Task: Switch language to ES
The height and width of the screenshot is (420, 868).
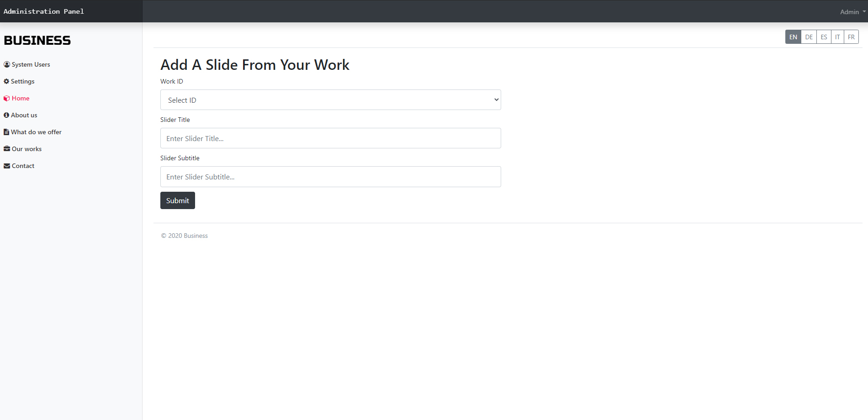Action: [824, 37]
